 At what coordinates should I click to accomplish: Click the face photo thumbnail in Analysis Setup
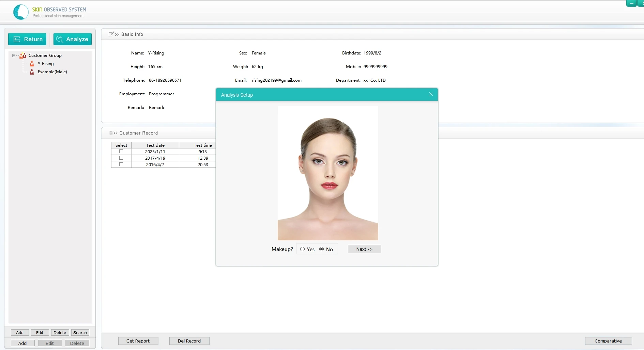tap(327, 172)
